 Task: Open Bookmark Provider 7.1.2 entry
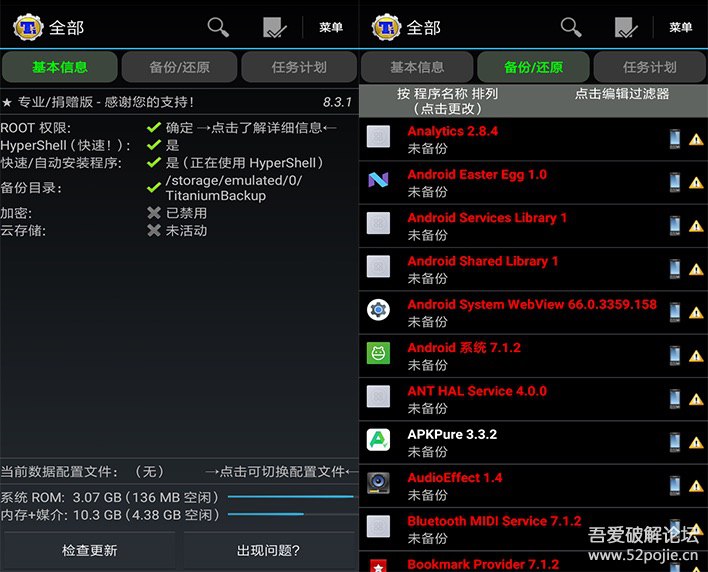pos(533,562)
